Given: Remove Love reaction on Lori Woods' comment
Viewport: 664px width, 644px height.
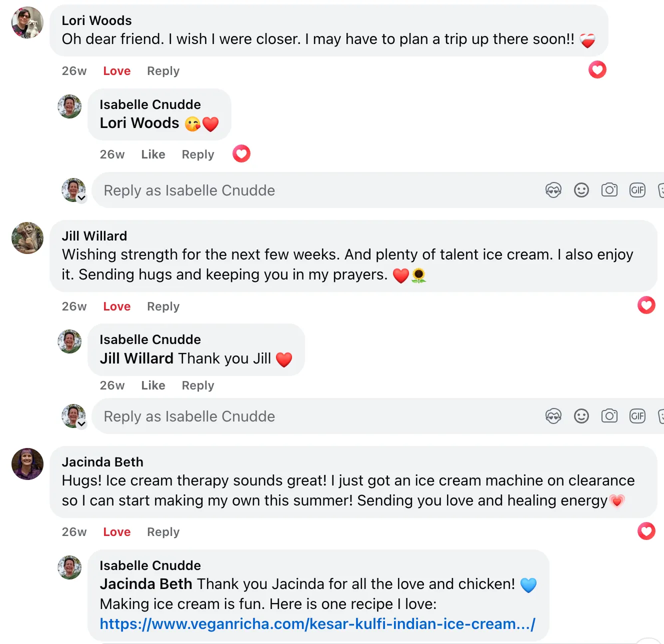Looking at the screenshot, I should point(116,71).
